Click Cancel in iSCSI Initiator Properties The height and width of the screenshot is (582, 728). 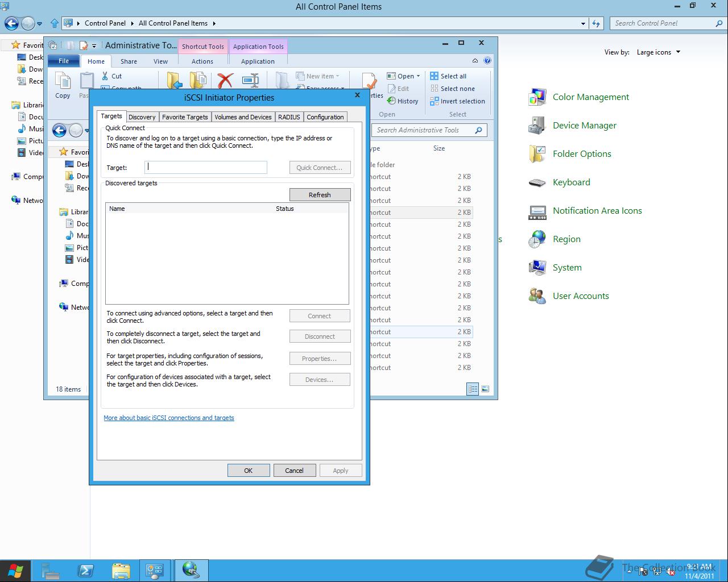pyautogui.click(x=294, y=471)
